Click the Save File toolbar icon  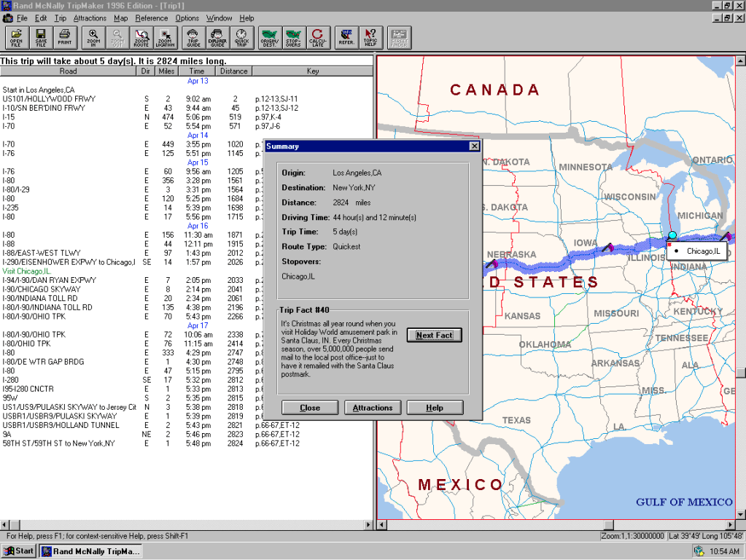click(41, 36)
